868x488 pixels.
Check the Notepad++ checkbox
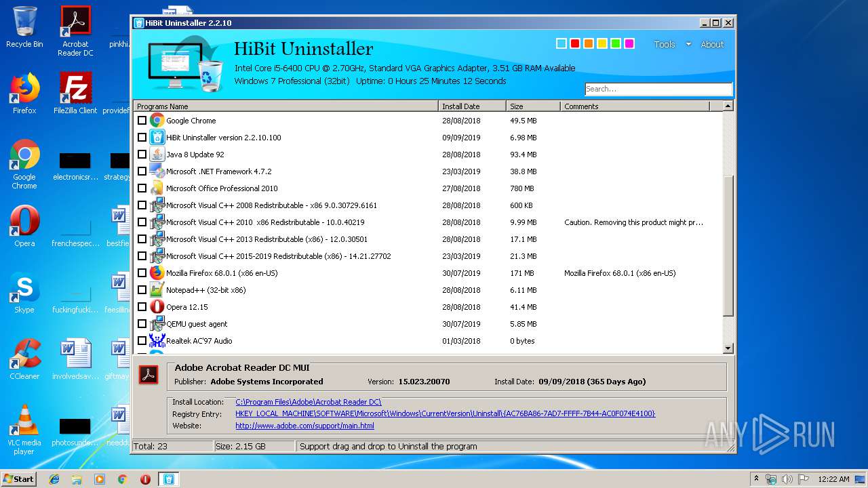[x=142, y=290]
